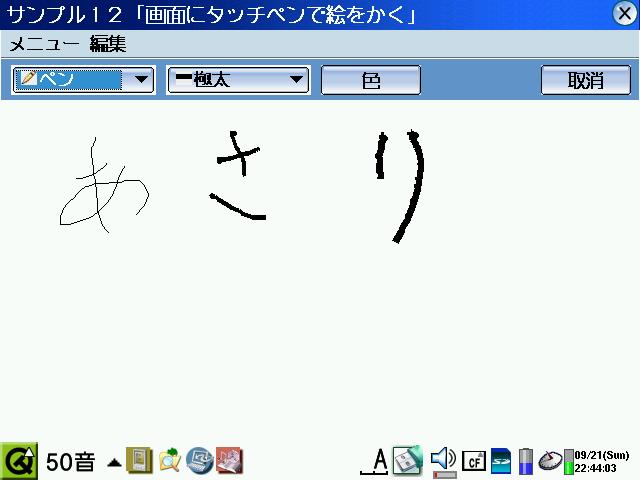This screenshot has width=640, height=480.
Task: Click the thick line sample icon
Action: point(183,77)
